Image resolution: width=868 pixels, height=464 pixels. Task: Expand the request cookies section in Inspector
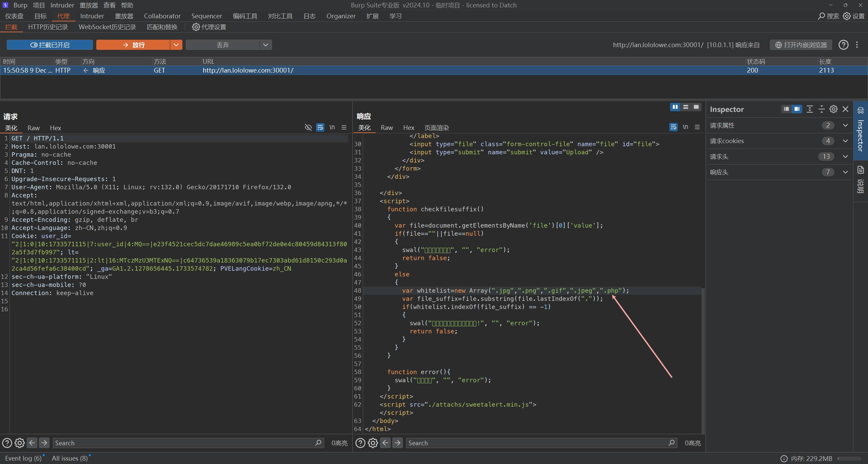tap(845, 141)
